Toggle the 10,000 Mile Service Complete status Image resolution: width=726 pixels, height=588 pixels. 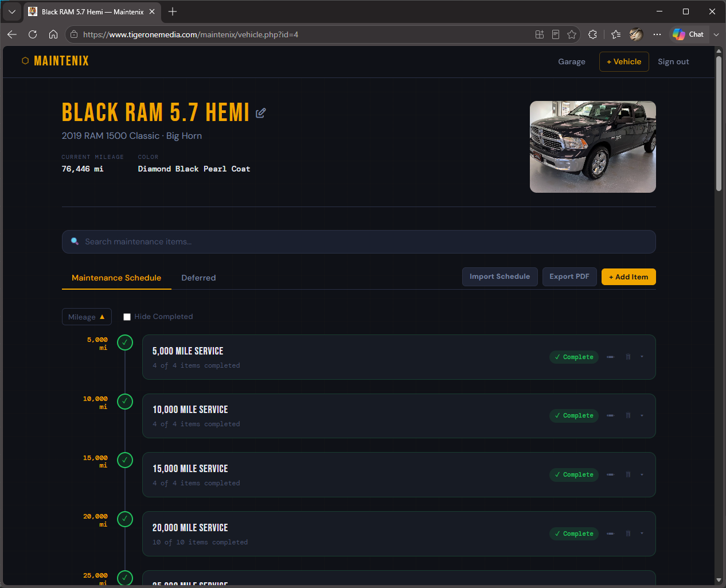574,415
